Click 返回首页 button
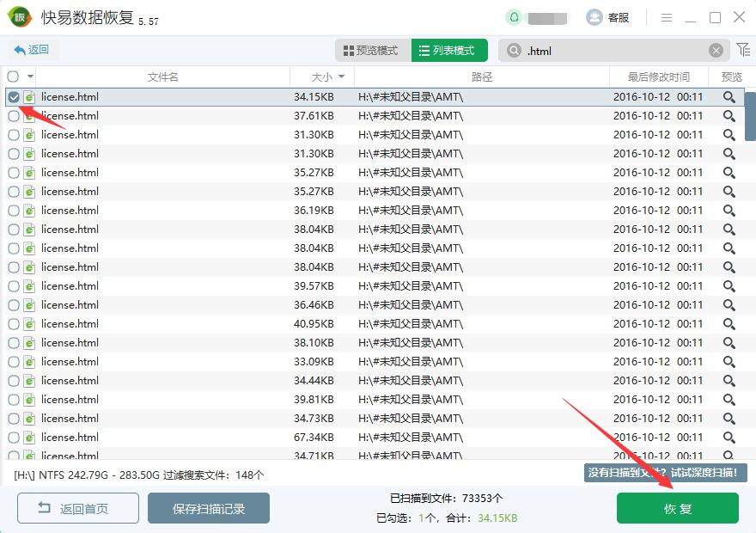Viewport: 756px width, 533px height. 78,508
